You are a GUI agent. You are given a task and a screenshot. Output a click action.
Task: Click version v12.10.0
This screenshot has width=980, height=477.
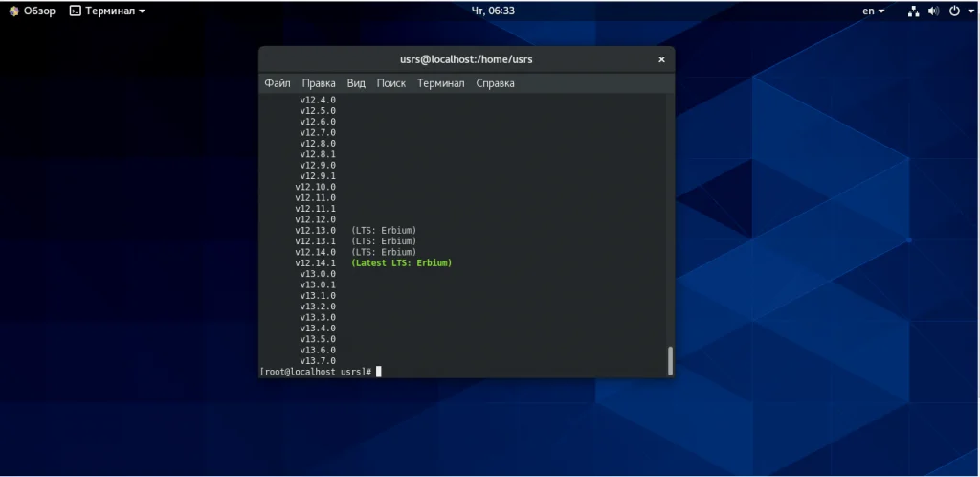(316, 187)
